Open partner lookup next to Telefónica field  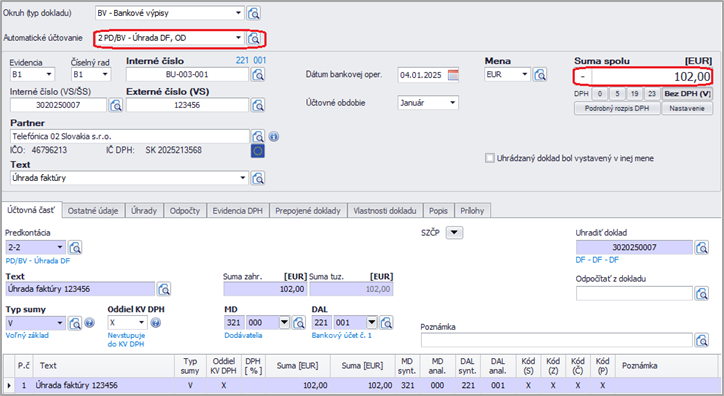[x=258, y=137]
